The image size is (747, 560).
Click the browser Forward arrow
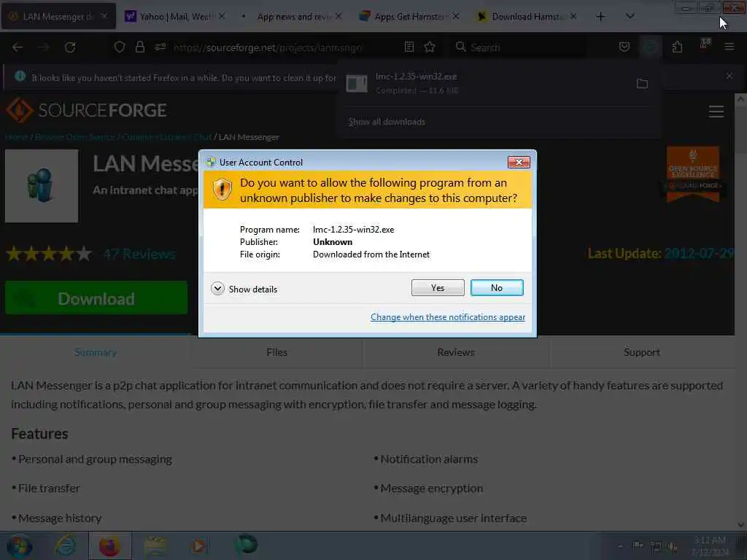[44, 47]
